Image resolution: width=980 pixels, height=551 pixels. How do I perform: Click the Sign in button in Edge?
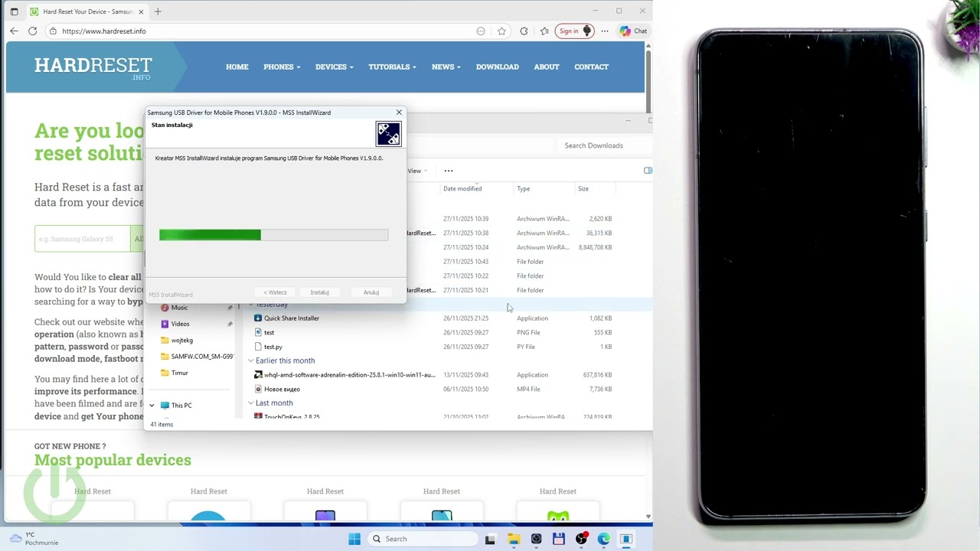(x=574, y=31)
